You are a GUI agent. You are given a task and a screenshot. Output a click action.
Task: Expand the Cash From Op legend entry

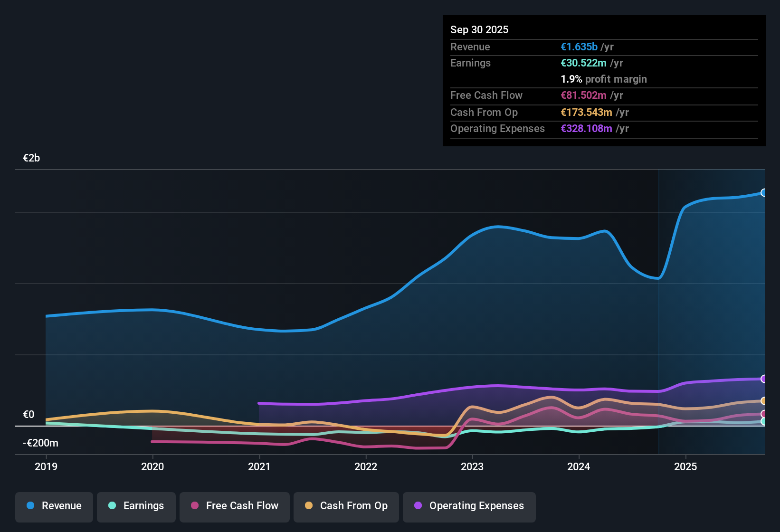[x=346, y=506]
